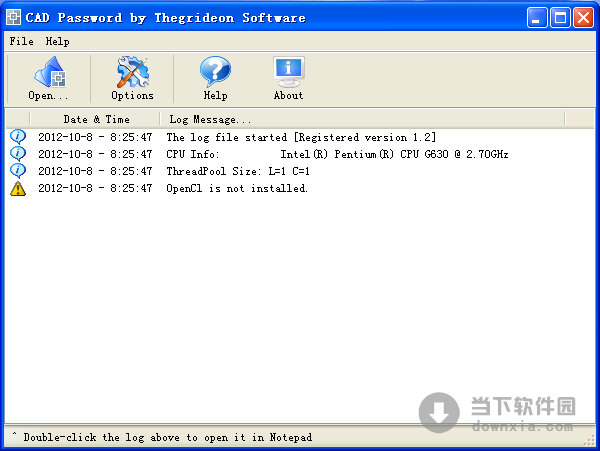Click the resize grip in the status bar corner
The height and width of the screenshot is (451, 600).
pos(590,440)
